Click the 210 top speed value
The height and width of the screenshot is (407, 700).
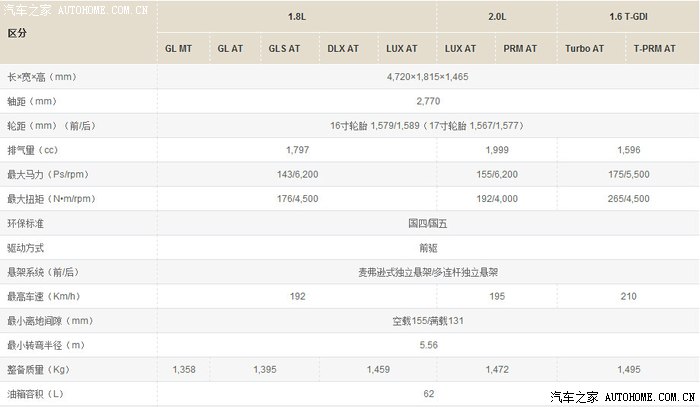point(627,297)
